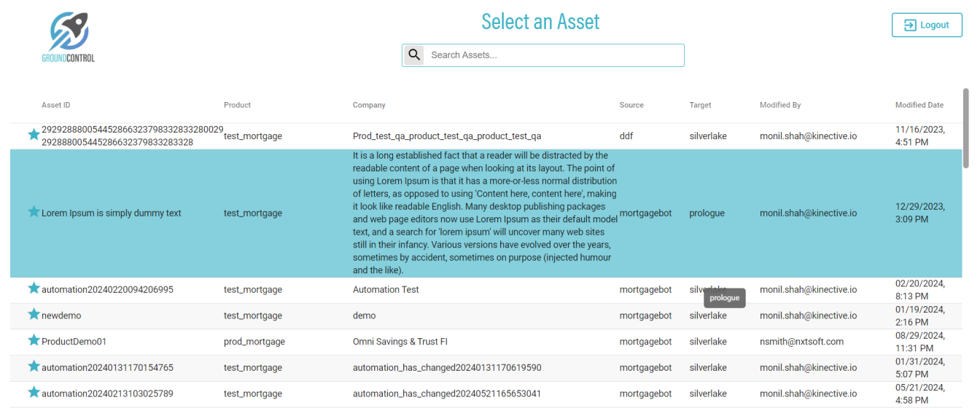This screenshot has width=980, height=408.
Task: Toggle favorite star for Lorem Ipsum asset
Action: point(34,212)
